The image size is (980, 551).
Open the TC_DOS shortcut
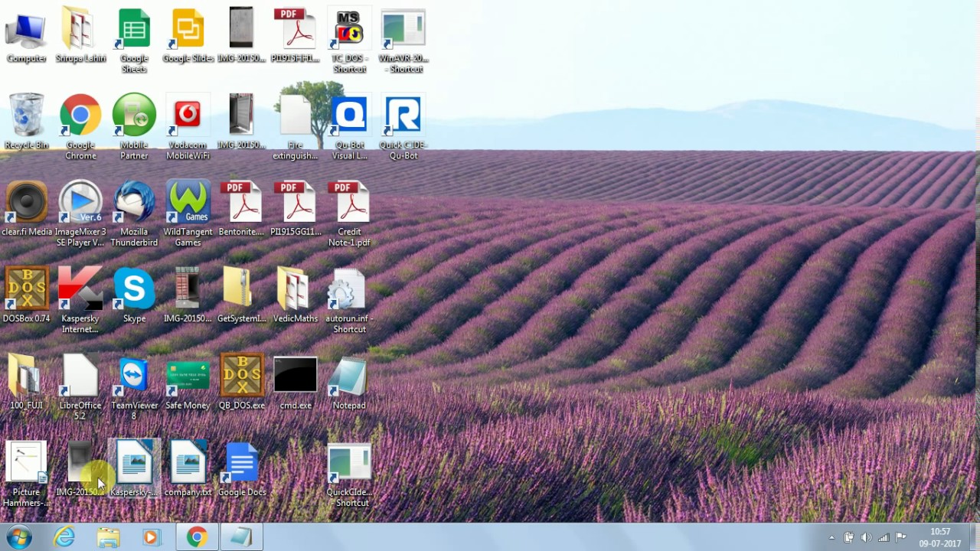(x=349, y=41)
